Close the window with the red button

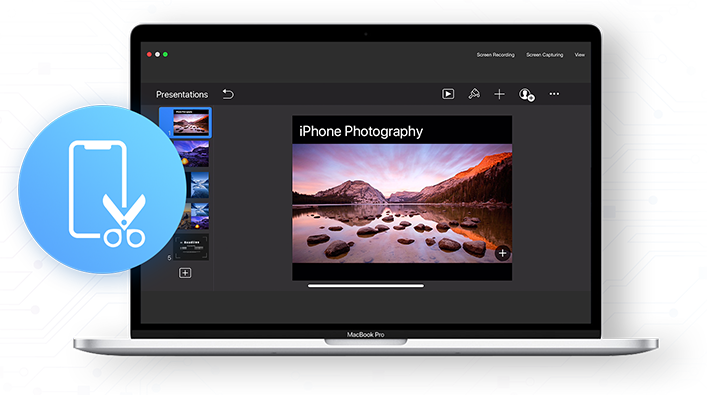pos(149,55)
